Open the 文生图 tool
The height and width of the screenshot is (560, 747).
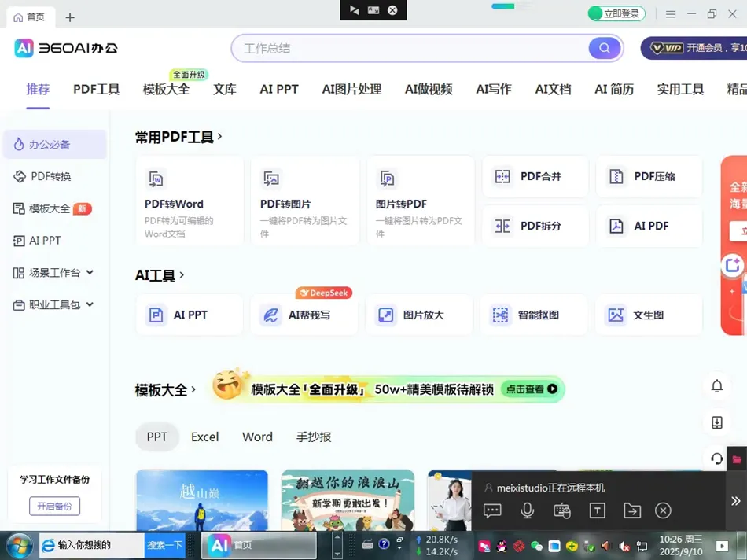[649, 315]
